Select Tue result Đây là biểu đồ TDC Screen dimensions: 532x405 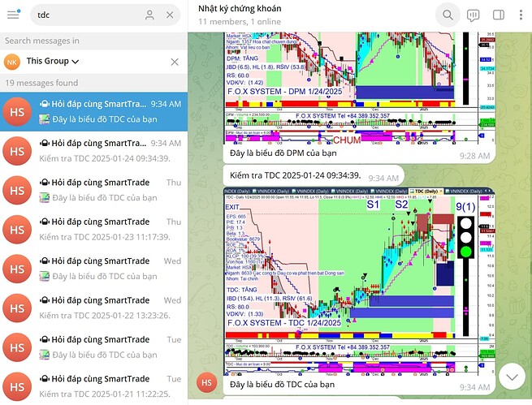(x=93, y=347)
